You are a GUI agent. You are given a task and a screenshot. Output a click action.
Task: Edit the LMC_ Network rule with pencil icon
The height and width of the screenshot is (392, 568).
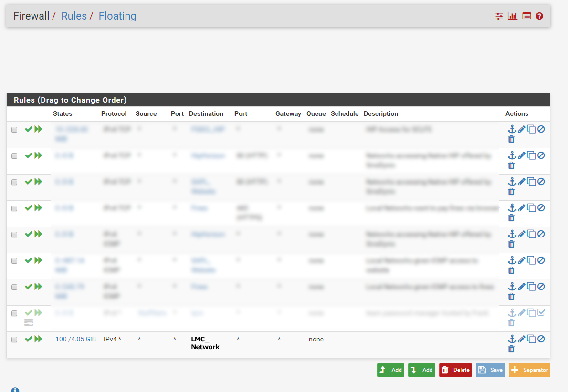coord(521,339)
